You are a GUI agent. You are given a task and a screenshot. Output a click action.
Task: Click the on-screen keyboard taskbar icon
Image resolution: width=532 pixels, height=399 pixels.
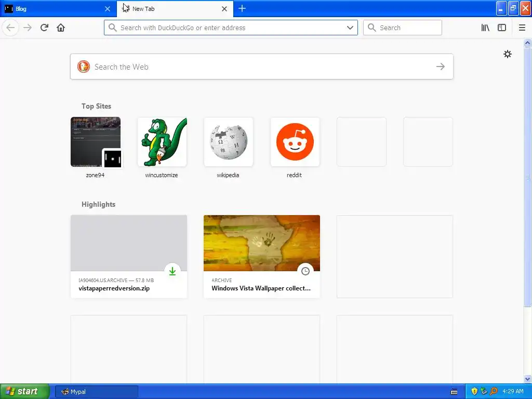pos(454,392)
